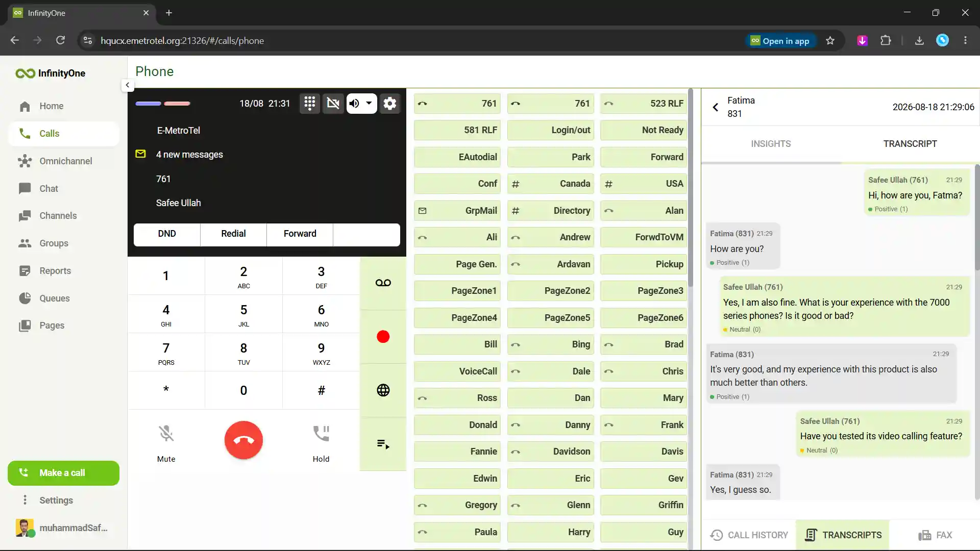Open the call list playlist icon

pyautogui.click(x=383, y=444)
